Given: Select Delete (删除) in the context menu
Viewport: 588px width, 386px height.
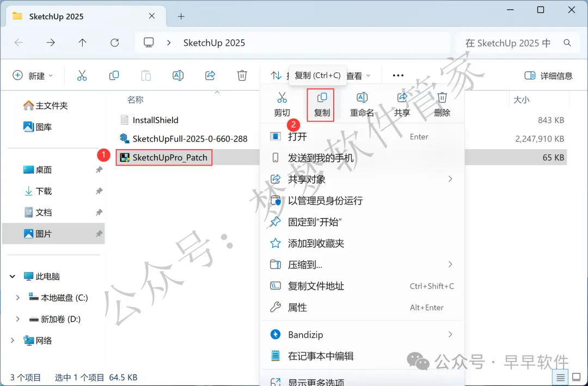Looking at the screenshot, I should pos(442,105).
